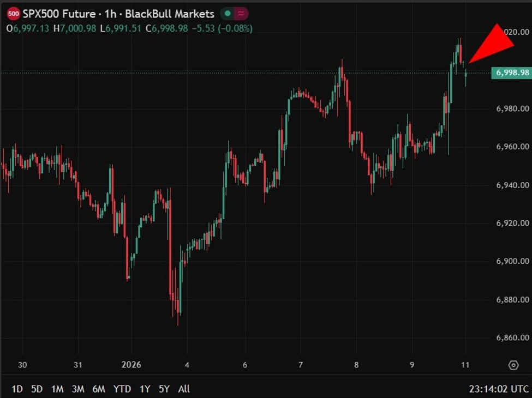Open timezone menu from 23:14:02 UTC clock
532x398 pixels.
tap(499, 389)
